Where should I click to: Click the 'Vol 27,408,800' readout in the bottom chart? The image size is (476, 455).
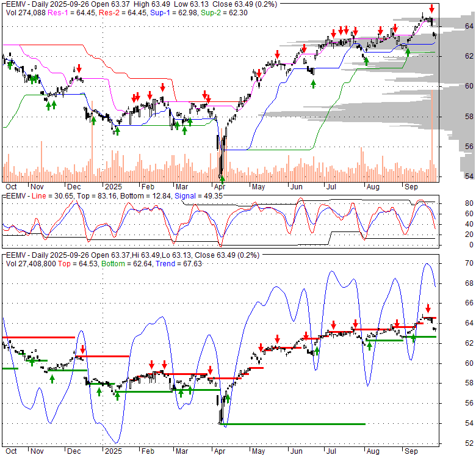pyautogui.click(x=31, y=264)
